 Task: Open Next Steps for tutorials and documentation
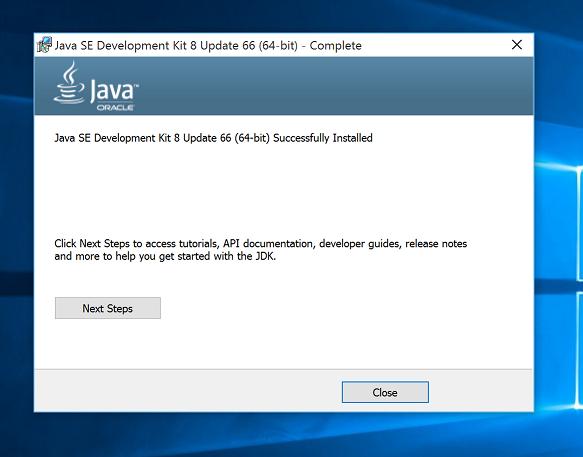point(108,308)
